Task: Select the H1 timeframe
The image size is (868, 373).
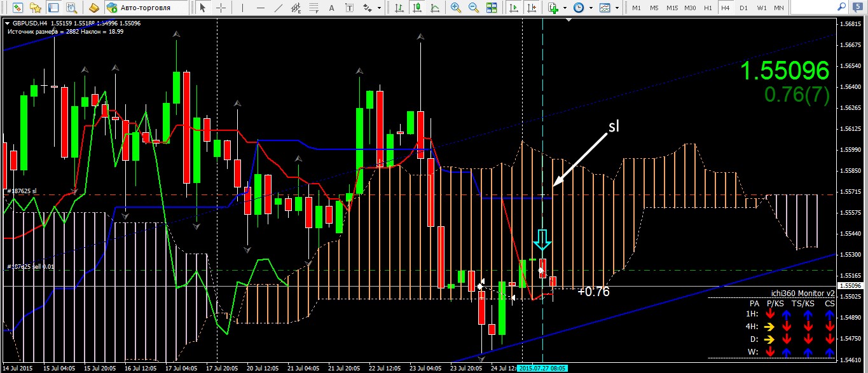Action: 708,8
